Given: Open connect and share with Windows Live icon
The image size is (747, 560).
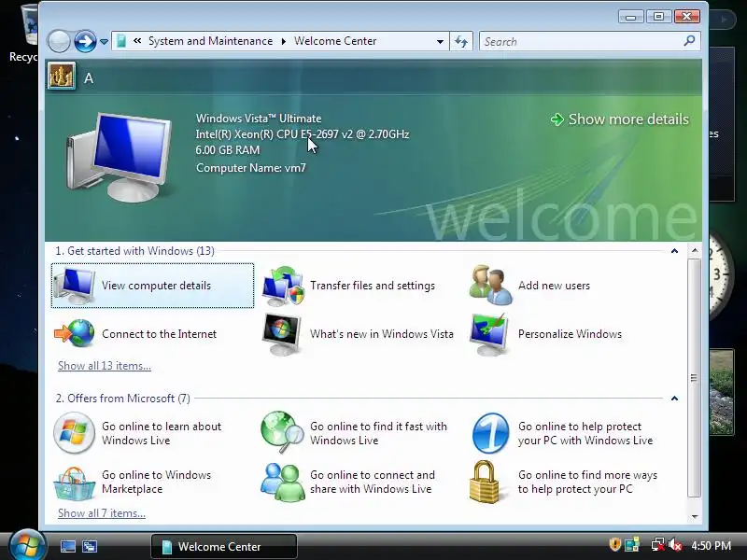Looking at the screenshot, I should pos(283,482).
